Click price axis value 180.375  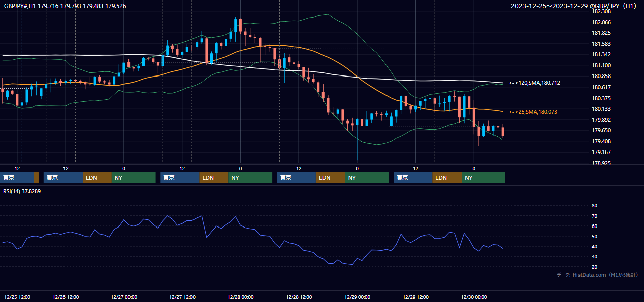[x=601, y=98]
